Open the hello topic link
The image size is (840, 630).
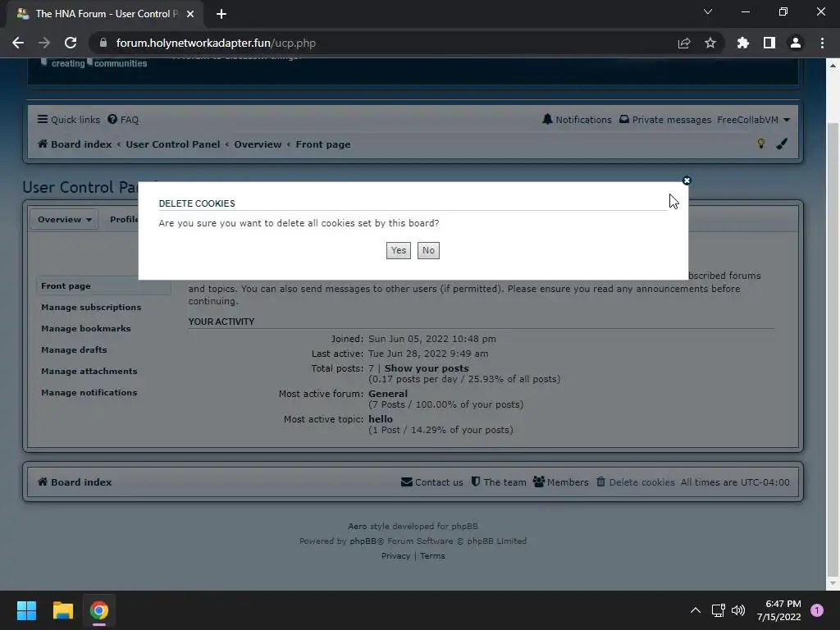(x=381, y=419)
